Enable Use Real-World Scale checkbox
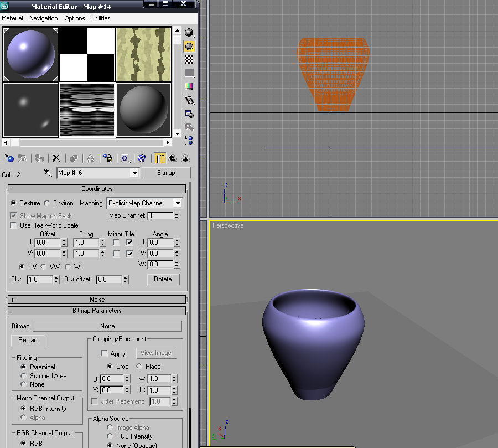This screenshot has width=498, height=448. [x=14, y=225]
